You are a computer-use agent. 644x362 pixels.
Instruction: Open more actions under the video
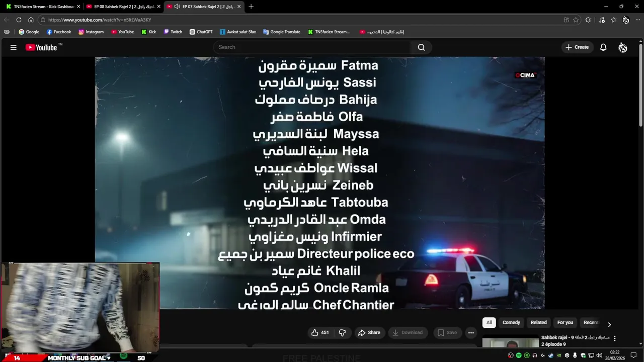point(471,332)
